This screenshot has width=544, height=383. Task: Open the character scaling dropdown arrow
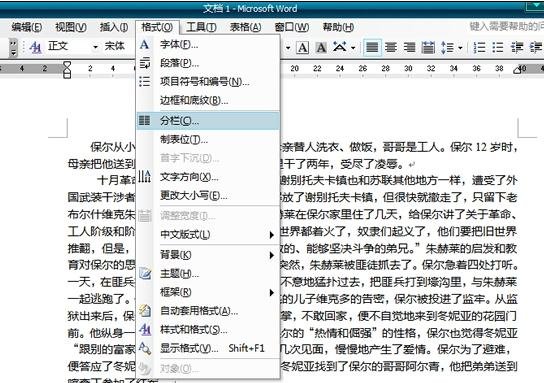coord(353,47)
